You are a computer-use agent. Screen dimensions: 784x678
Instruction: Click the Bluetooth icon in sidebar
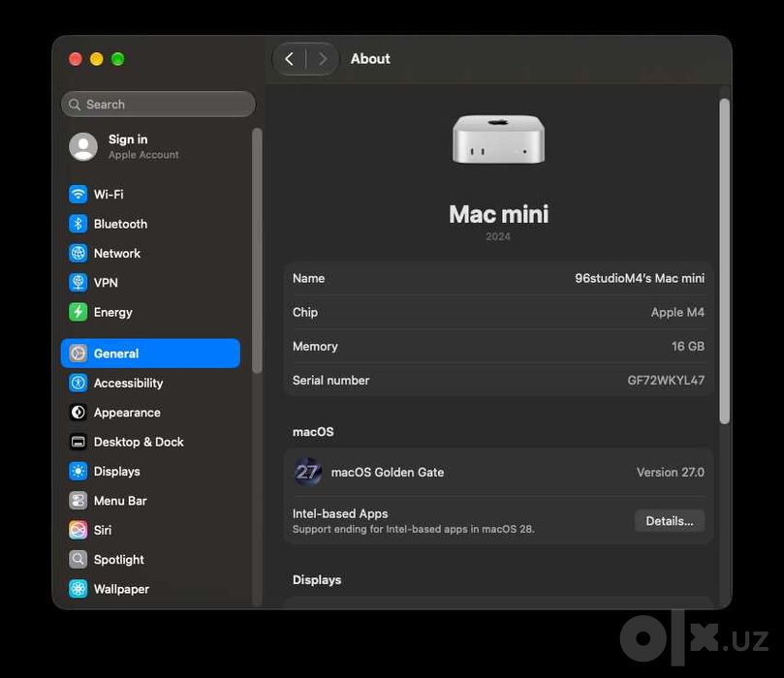tap(78, 224)
